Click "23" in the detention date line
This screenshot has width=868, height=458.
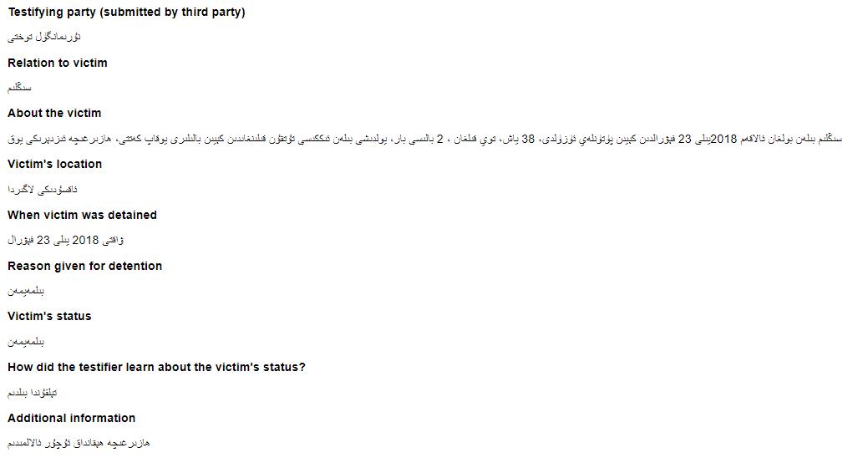click(x=42, y=241)
